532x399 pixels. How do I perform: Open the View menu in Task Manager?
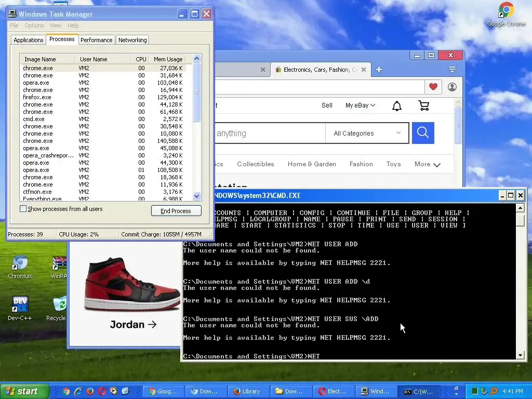56,25
